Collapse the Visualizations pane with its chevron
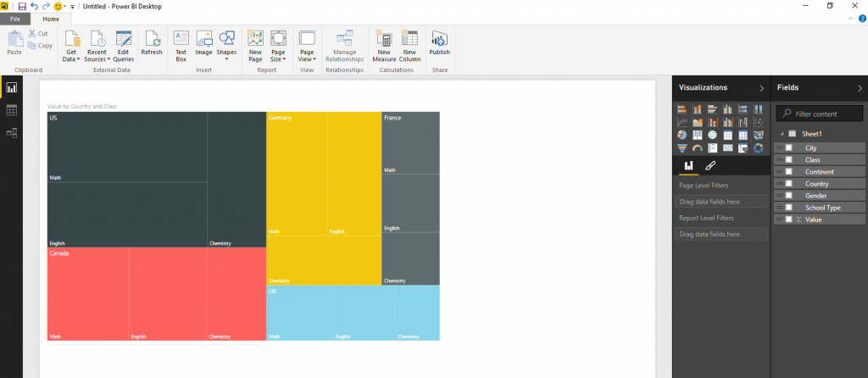868x378 pixels. tap(761, 88)
